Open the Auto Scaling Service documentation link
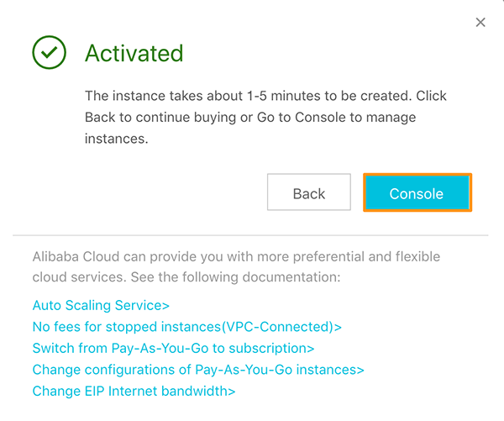This screenshot has width=504, height=421. (x=101, y=305)
